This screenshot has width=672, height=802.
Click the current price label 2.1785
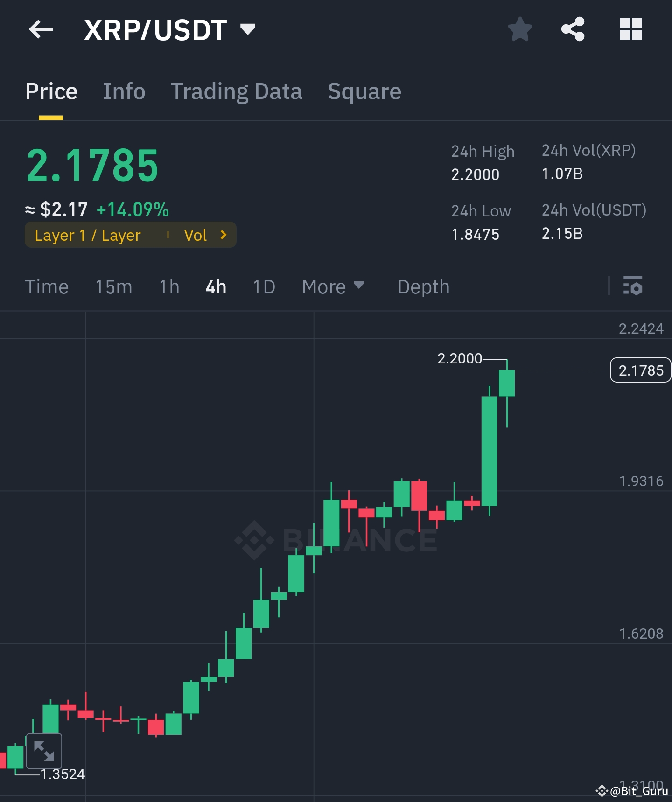[640, 370]
